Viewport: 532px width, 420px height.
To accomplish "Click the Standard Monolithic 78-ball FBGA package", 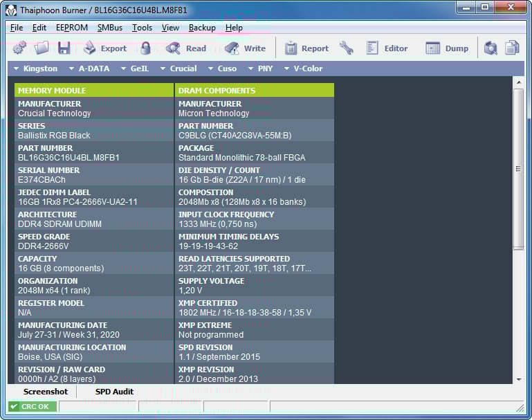I will pos(242,158).
